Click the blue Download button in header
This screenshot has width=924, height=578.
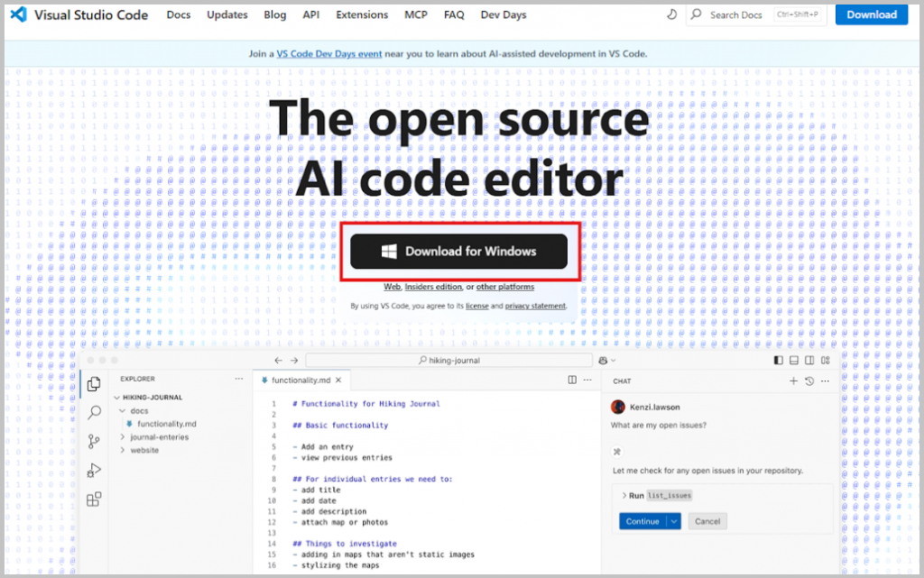coord(872,14)
